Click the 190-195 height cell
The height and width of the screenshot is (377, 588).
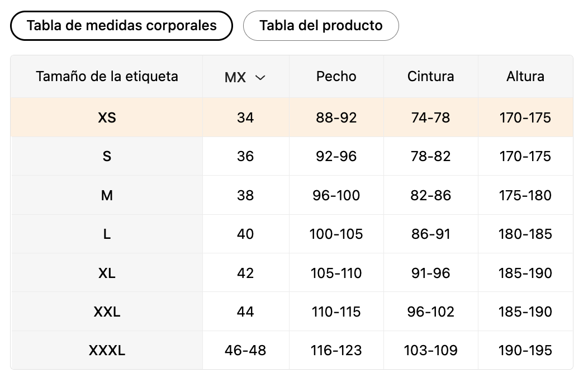coord(525,350)
